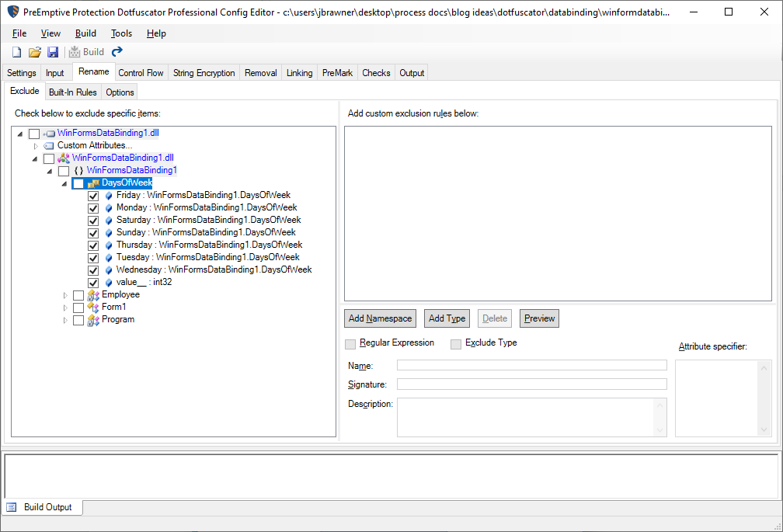The image size is (783, 532).
Task: Click the blue refresh arrow icon
Action: point(117,52)
